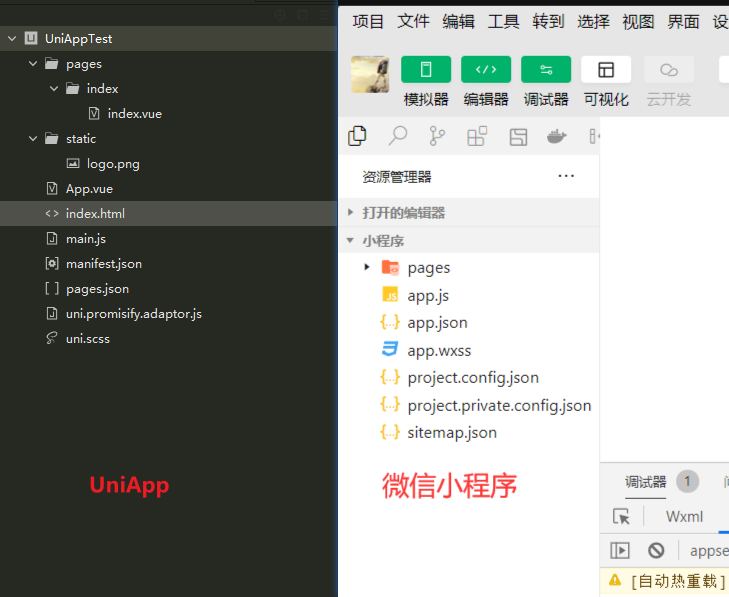
Task: Select index.html in UniApp project tree
Action: point(168,213)
